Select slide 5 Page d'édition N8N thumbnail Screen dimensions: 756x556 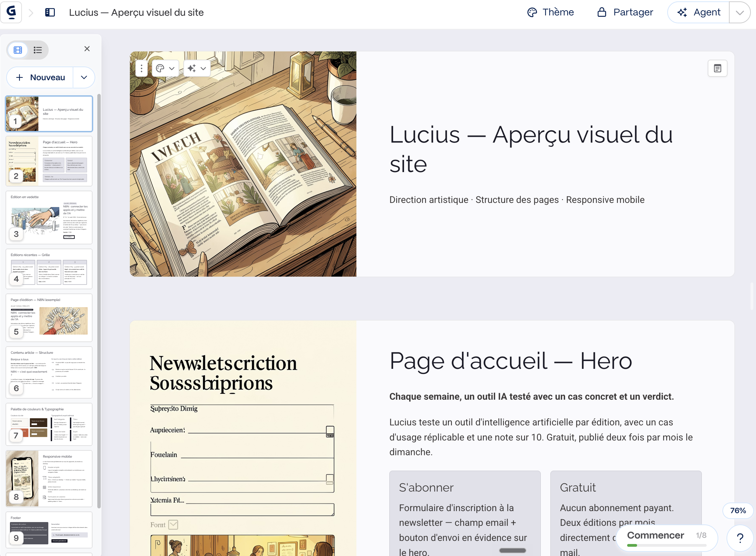(49, 318)
